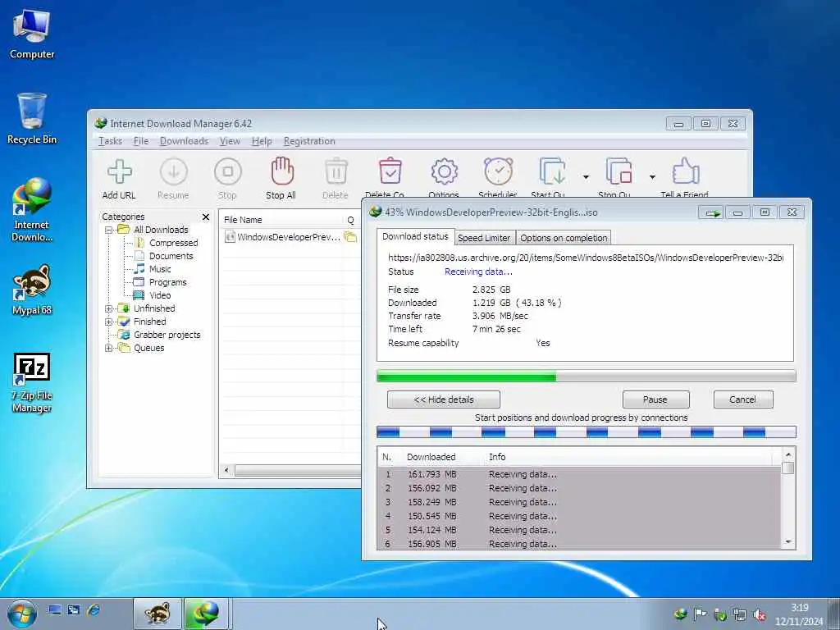
Task: Open the Tasks menu
Action: pos(111,141)
